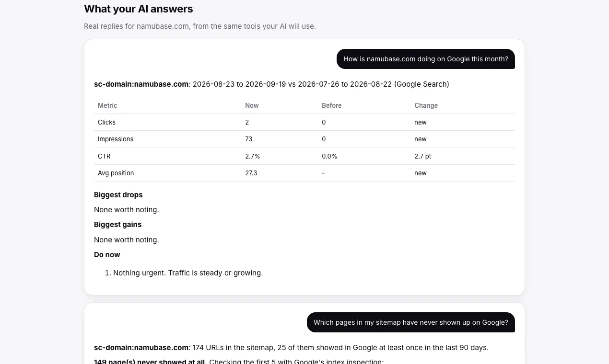This screenshot has width=609, height=364.
Task: Click the "174 URLs in the sitemap" sentence
Action: (x=340, y=347)
